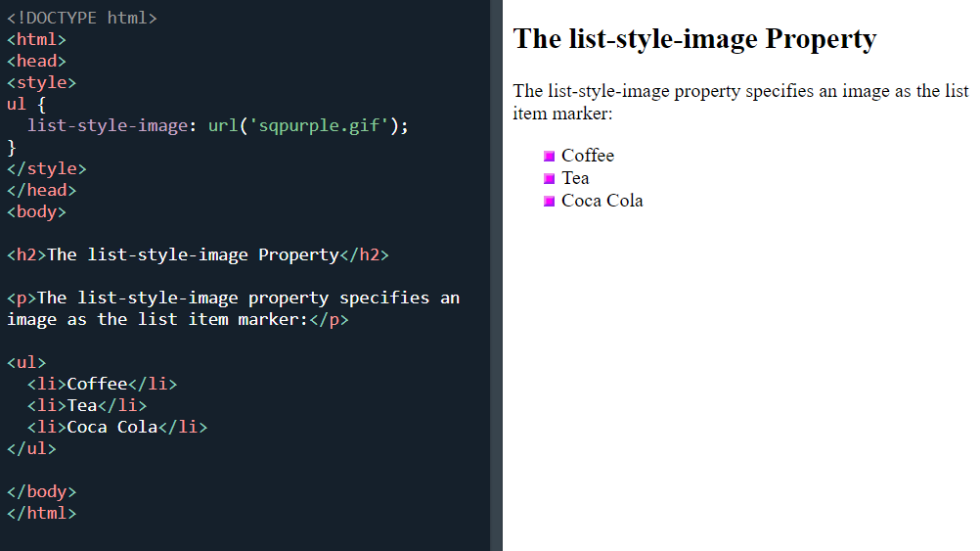Click the purple bullet marker beside Coffee
This screenshot has height=551, width=980.
549,156
